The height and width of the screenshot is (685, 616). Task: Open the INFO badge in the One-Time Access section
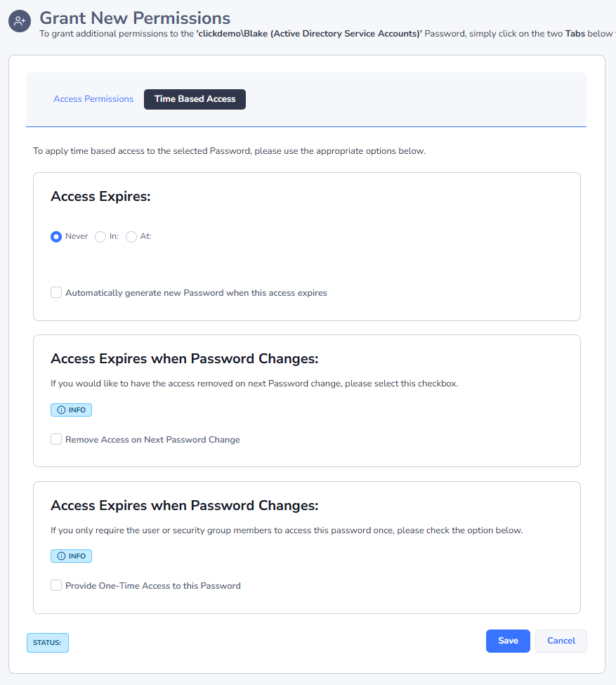(x=71, y=556)
